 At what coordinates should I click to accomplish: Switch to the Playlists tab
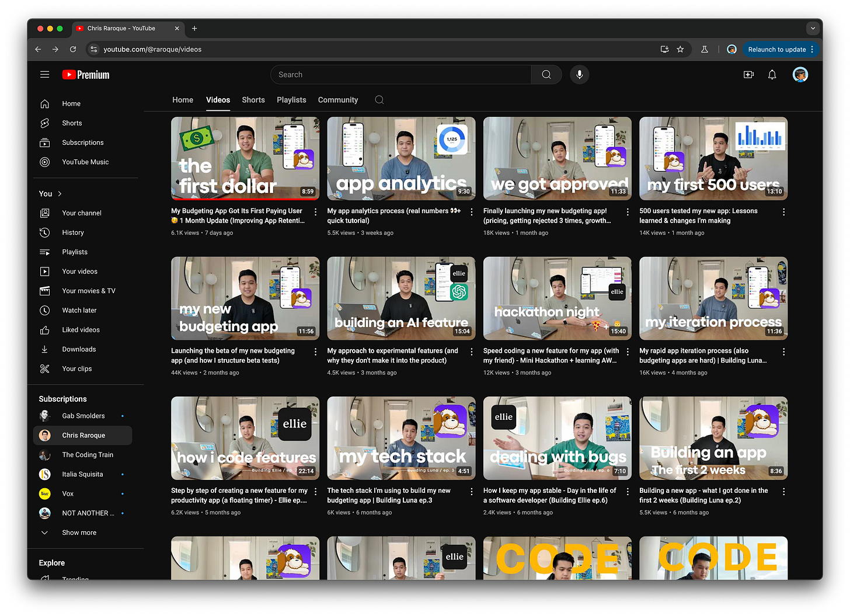[291, 100]
